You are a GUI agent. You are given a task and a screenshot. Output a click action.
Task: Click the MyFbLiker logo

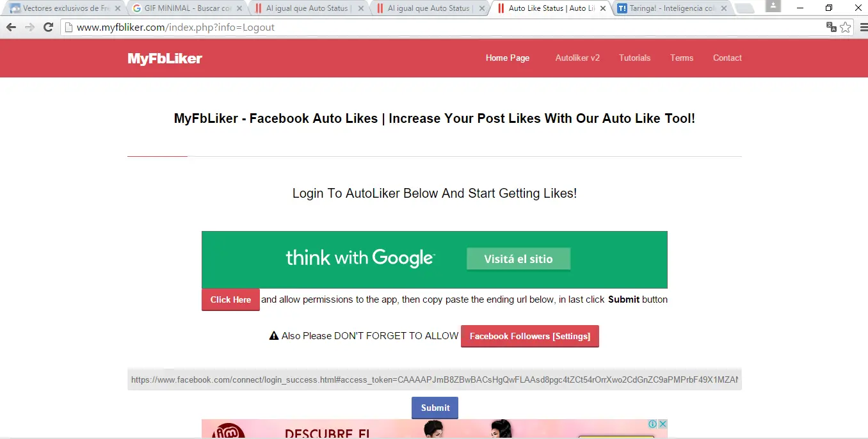pyautogui.click(x=165, y=59)
